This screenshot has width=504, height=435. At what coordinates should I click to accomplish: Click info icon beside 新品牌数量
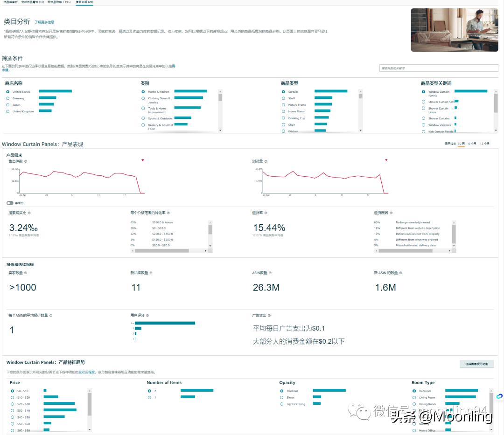click(151, 273)
